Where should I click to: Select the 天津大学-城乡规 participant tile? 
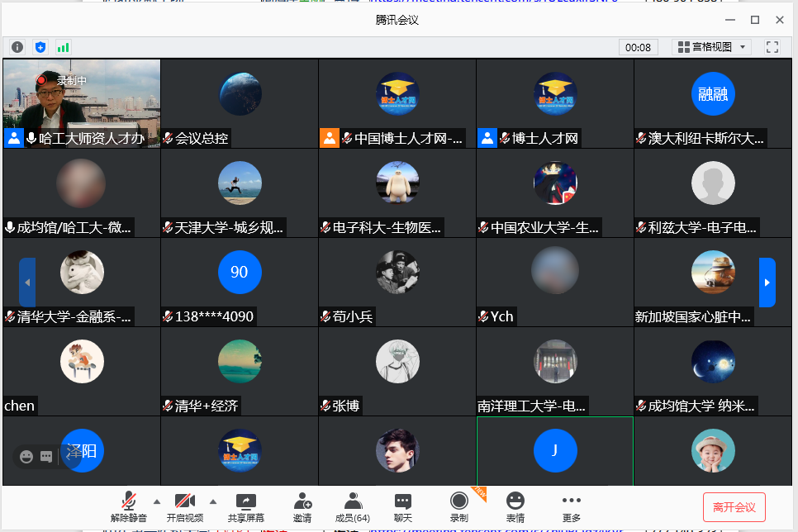[240, 193]
